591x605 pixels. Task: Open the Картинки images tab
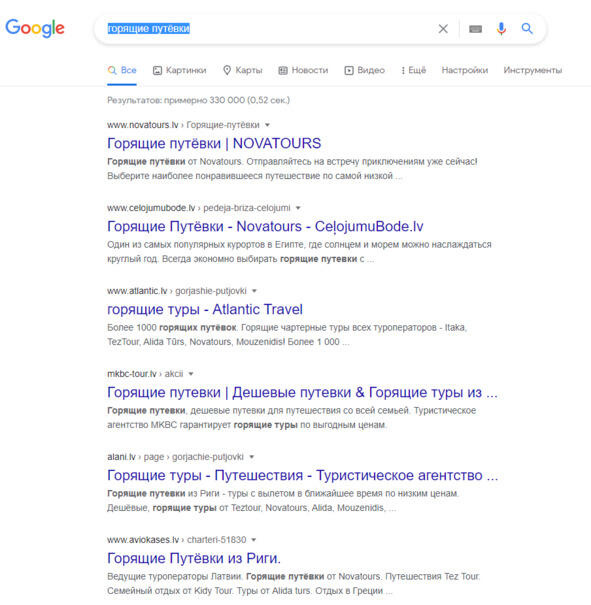pyautogui.click(x=180, y=70)
